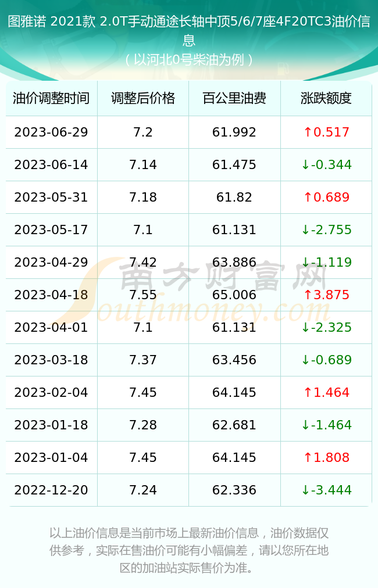Click the 7.55 adjusted price cell
This screenshot has width=378, height=588.
click(143, 295)
